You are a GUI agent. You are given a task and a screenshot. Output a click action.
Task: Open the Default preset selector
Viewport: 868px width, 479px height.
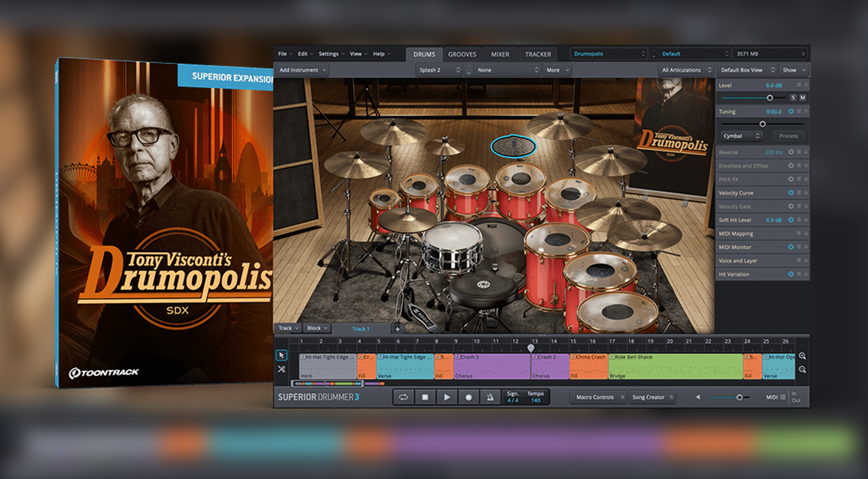pos(695,54)
